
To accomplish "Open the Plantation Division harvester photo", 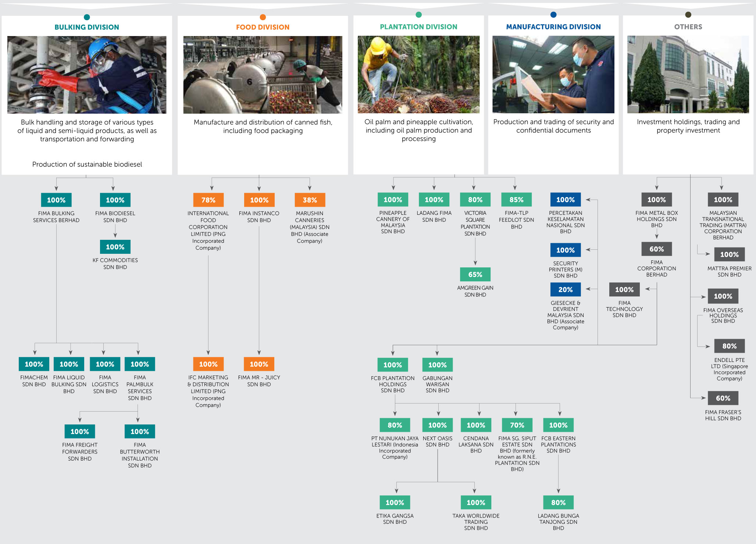I will tap(418, 74).
